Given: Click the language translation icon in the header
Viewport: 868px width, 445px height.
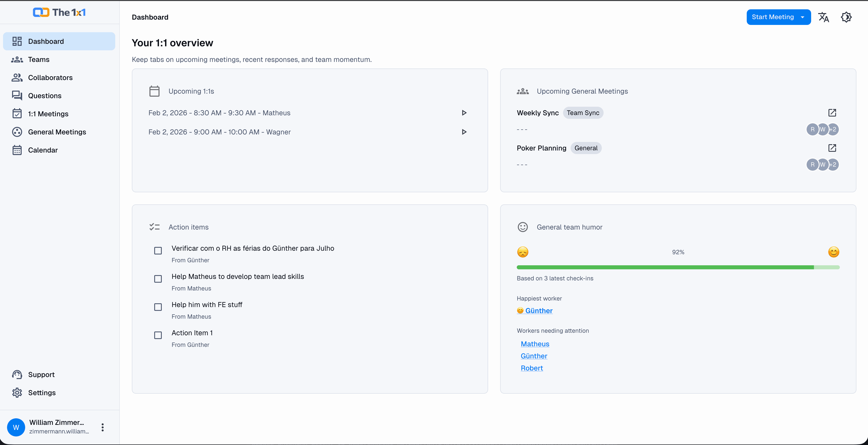Looking at the screenshot, I should point(824,17).
